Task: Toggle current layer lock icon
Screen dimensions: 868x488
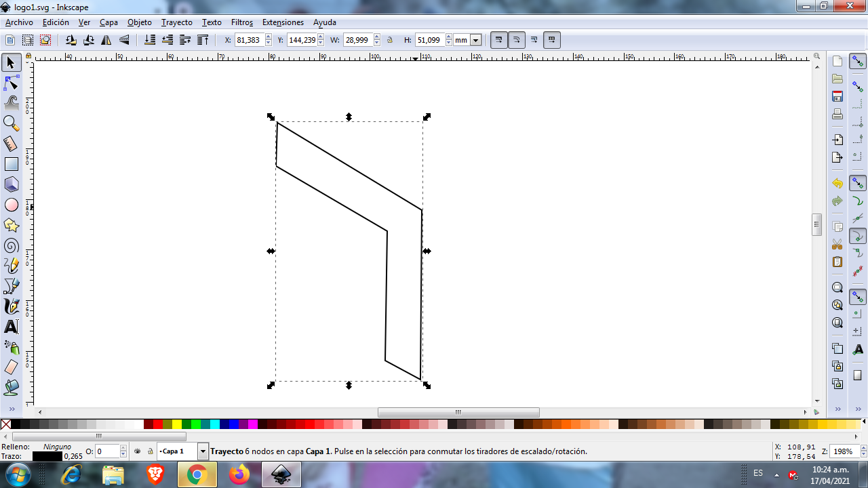Action: (x=150, y=451)
